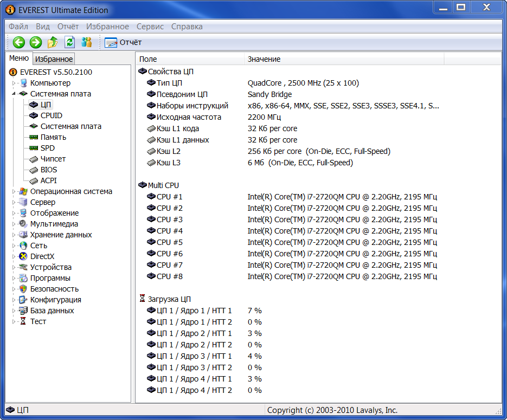Image resolution: width=507 pixels, height=420 pixels.
Task: Open the Сервис menu
Action: [x=150, y=27]
